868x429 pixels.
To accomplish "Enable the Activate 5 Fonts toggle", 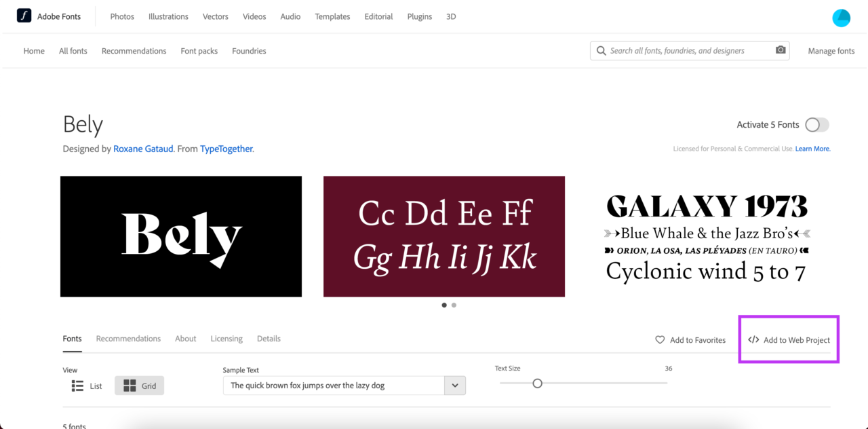I will click(816, 125).
